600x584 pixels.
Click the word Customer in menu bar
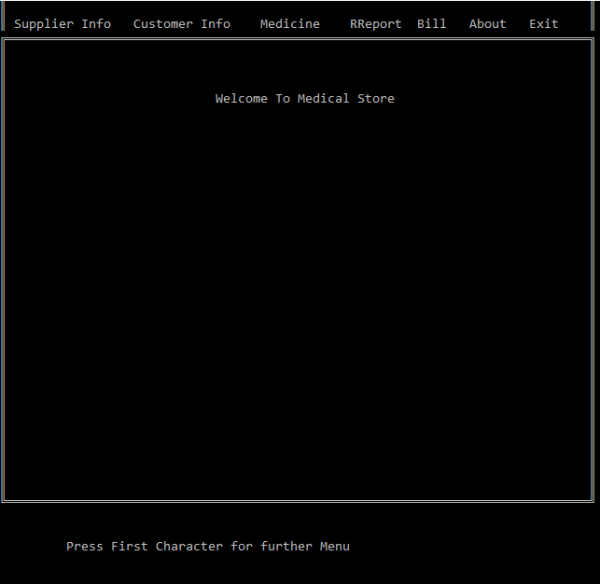(163, 24)
